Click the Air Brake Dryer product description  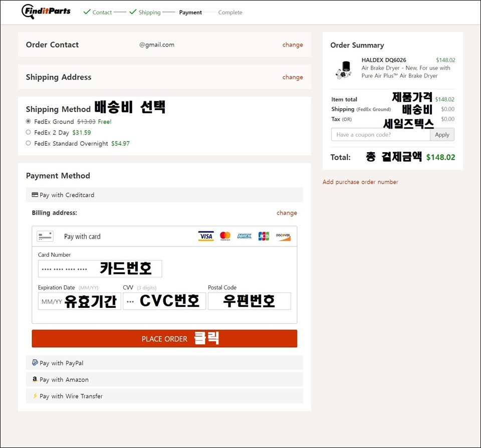point(406,72)
